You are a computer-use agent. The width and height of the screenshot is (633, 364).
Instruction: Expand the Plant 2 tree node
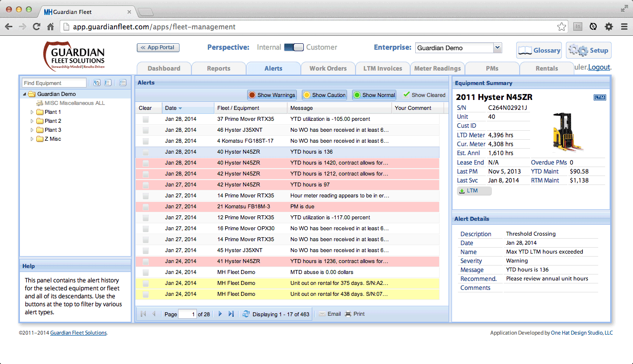pos(32,121)
